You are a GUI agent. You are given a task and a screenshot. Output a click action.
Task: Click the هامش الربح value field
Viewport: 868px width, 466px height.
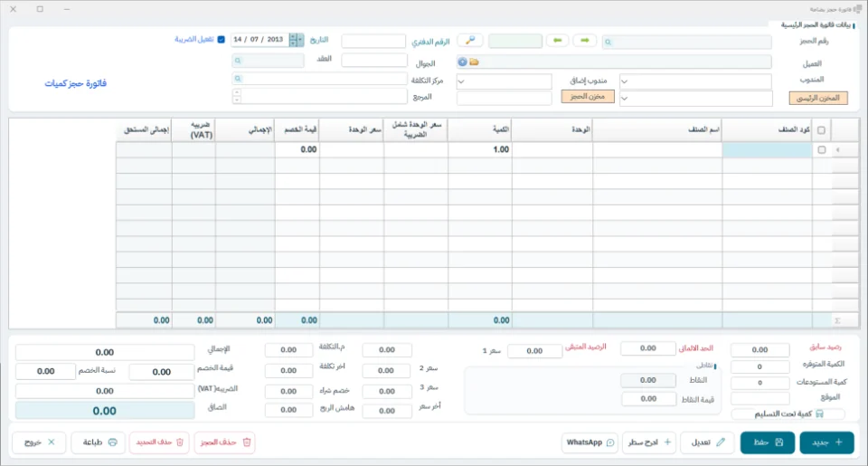[288, 410]
